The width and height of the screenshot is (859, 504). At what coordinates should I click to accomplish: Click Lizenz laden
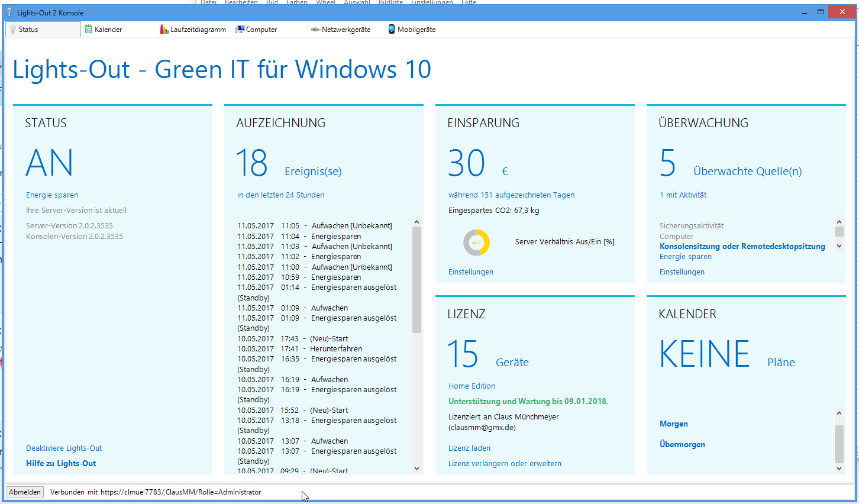[469, 448]
